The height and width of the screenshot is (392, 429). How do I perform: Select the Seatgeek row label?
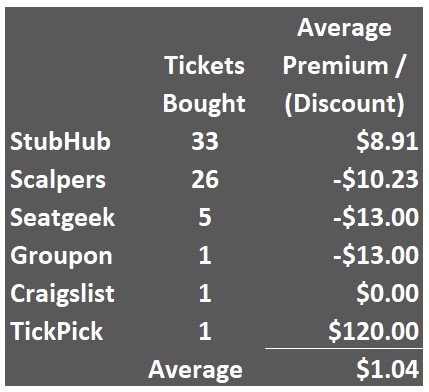[x=63, y=218]
